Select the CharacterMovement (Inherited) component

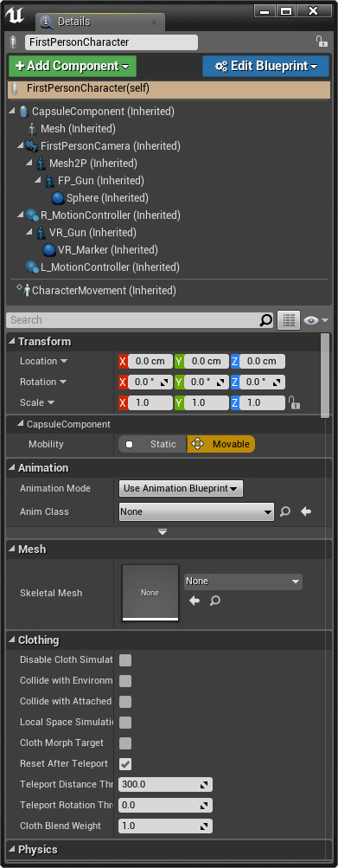[104, 290]
